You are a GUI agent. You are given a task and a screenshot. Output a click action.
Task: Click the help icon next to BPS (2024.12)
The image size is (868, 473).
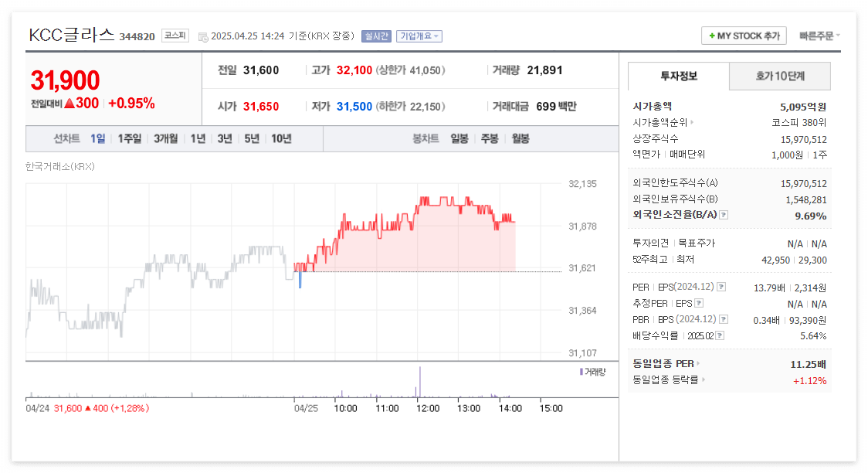(723, 318)
